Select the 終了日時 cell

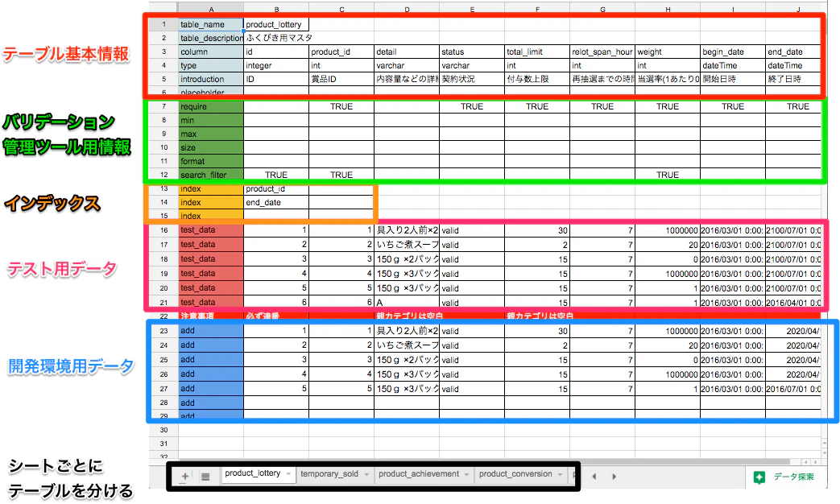pyautogui.click(x=794, y=79)
